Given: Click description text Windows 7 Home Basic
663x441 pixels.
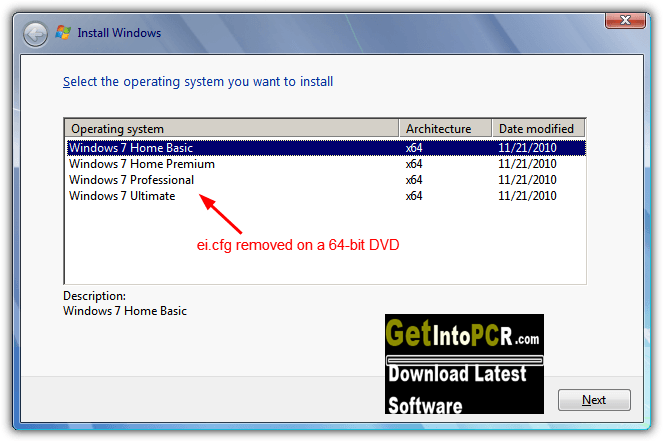Looking at the screenshot, I should (x=125, y=311).
